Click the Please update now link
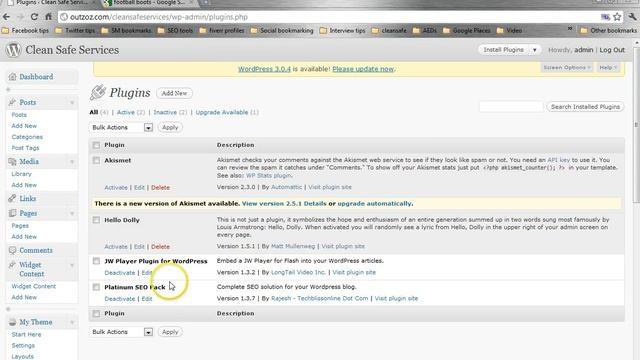The image size is (640, 360). click(x=363, y=69)
